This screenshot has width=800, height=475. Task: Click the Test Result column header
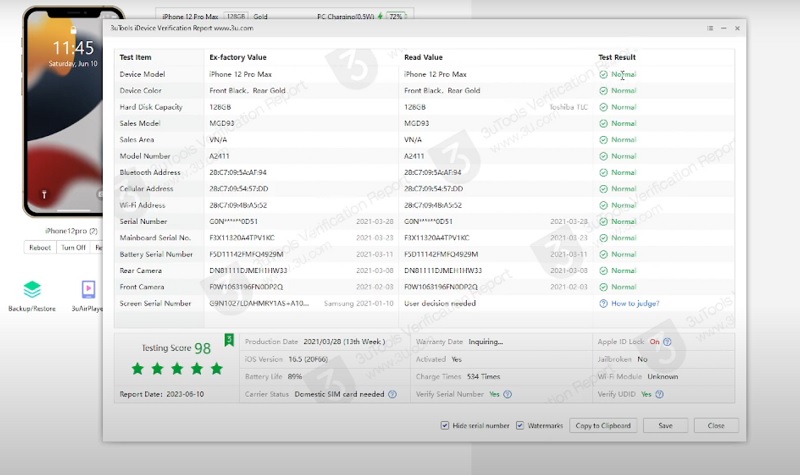tap(617, 58)
